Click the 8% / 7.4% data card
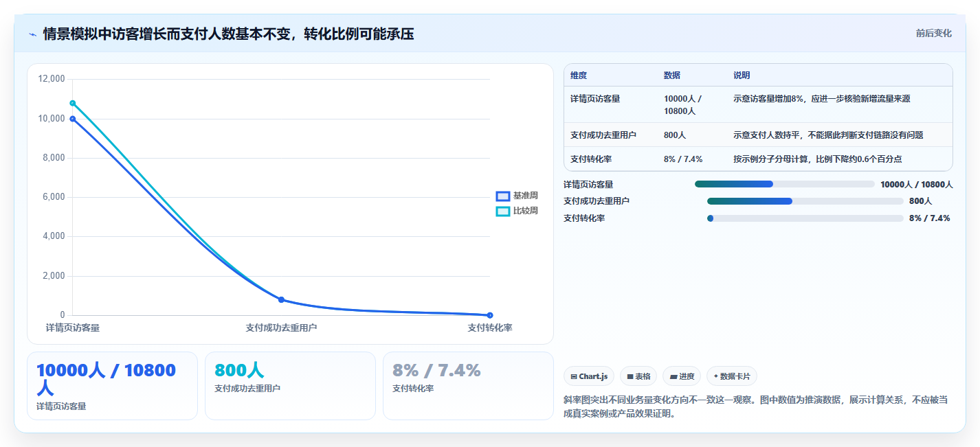 [468, 386]
